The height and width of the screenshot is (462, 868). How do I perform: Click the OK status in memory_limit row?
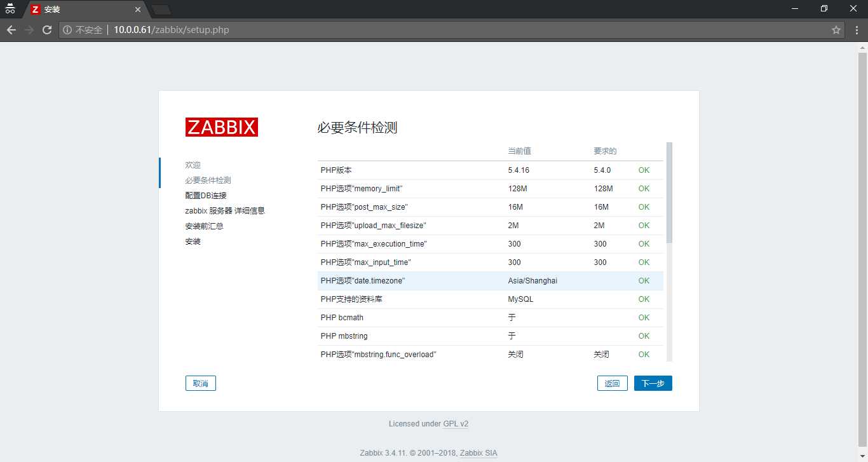(644, 189)
